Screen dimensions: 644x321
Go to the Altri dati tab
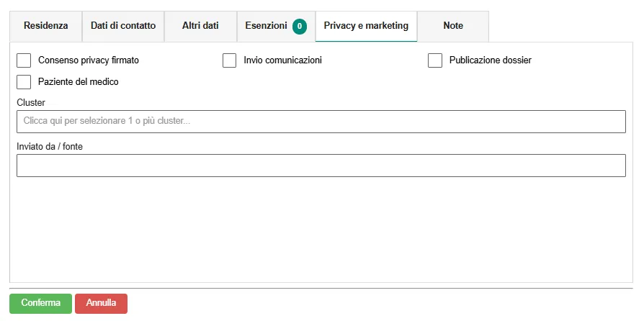(200, 26)
